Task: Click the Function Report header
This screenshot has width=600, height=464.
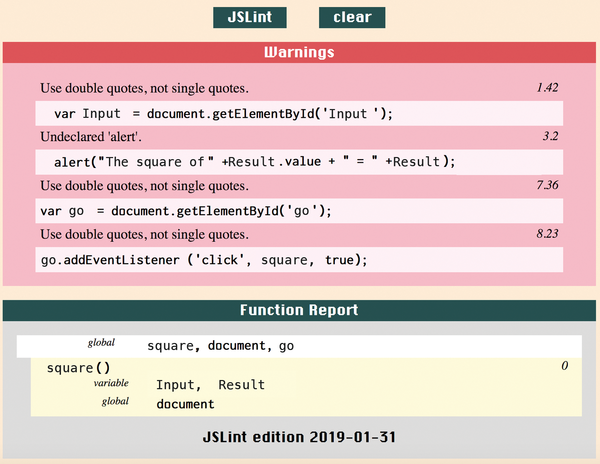Action: pos(299,310)
